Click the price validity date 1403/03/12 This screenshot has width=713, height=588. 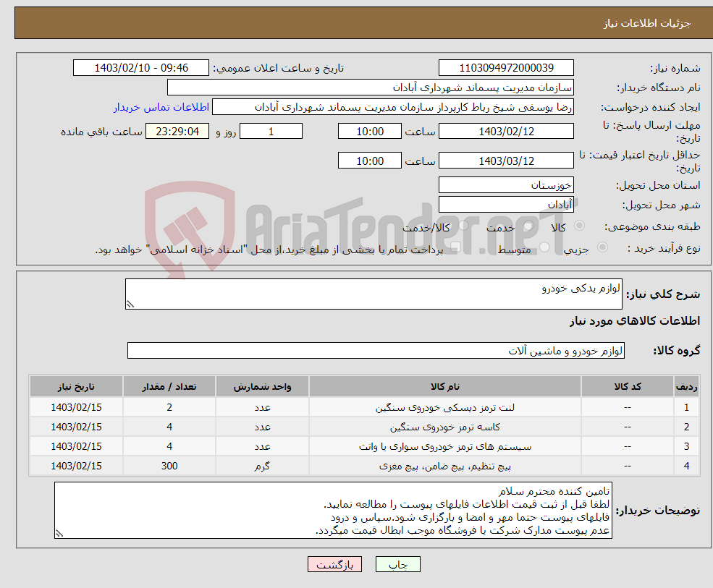(506, 161)
